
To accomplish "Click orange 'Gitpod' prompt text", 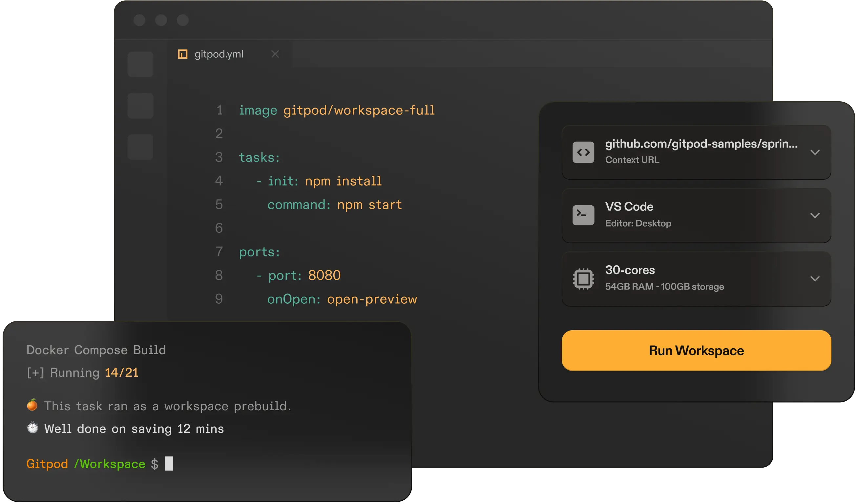I will pos(47,464).
